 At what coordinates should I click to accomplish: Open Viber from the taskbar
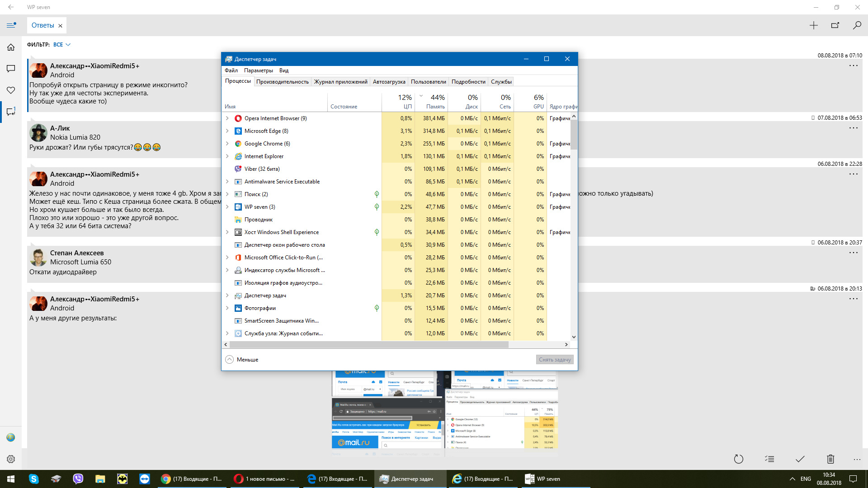point(78,479)
